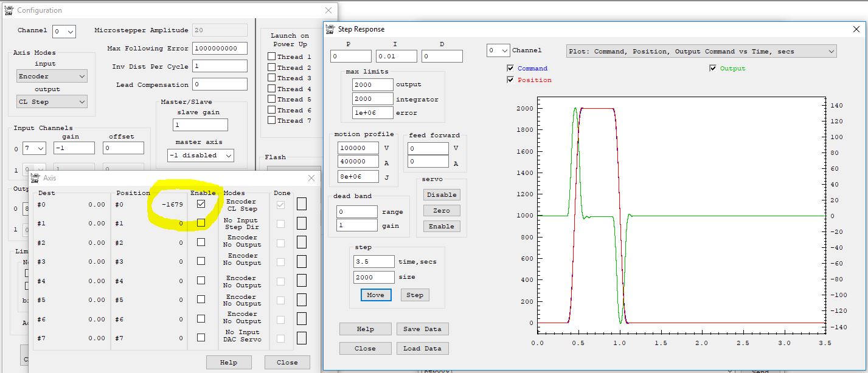Close the Configuration window using X
Screen dimensions: 868x373
coord(328,10)
